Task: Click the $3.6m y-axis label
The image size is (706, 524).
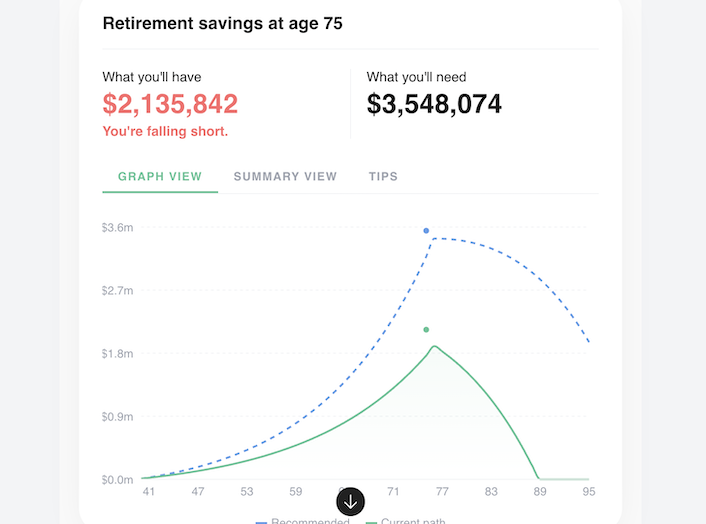Action: click(x=117, y=228)
